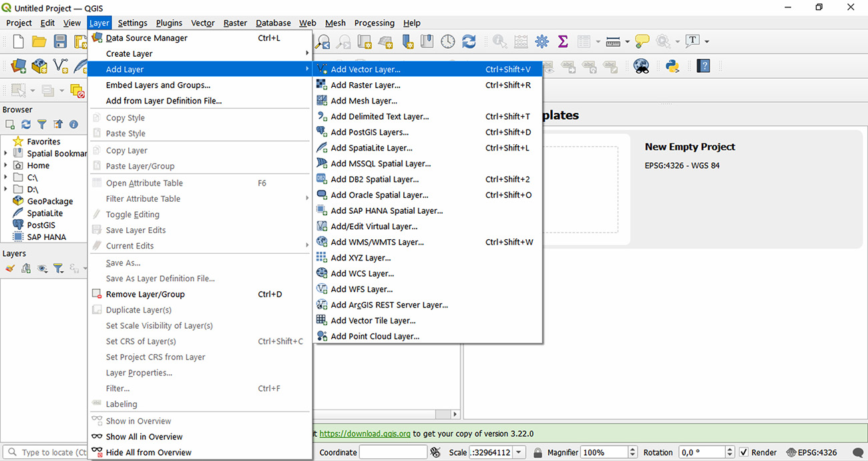Image resolution: width=868 pixels, height=461 pixels.
Task: Select Add ArcGIS REST Server Layer
Action: (427, 305)
